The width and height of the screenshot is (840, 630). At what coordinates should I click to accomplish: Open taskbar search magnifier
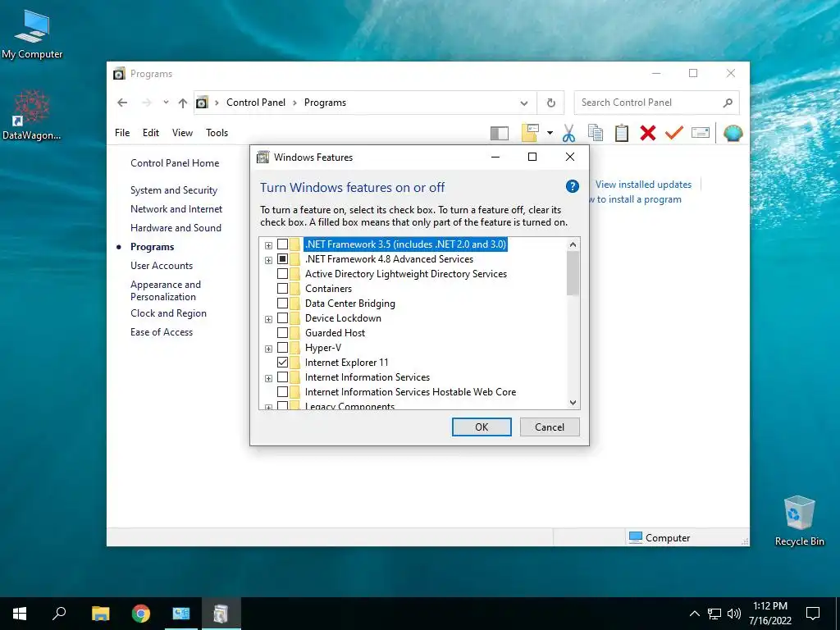point(59,614)
